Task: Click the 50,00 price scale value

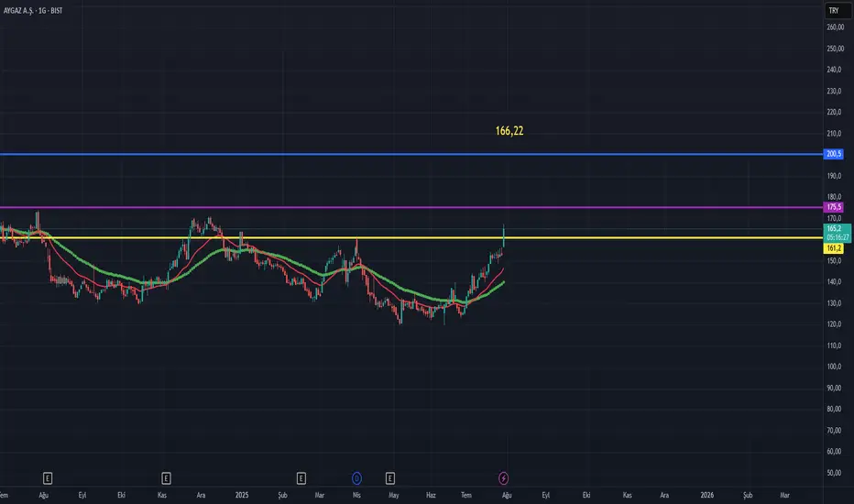Action: 834,473
